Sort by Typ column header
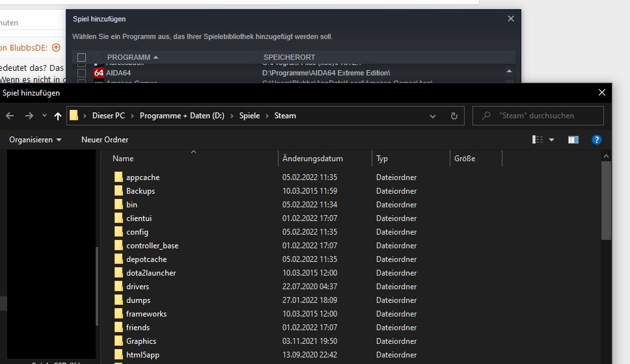 coord(382,159)
